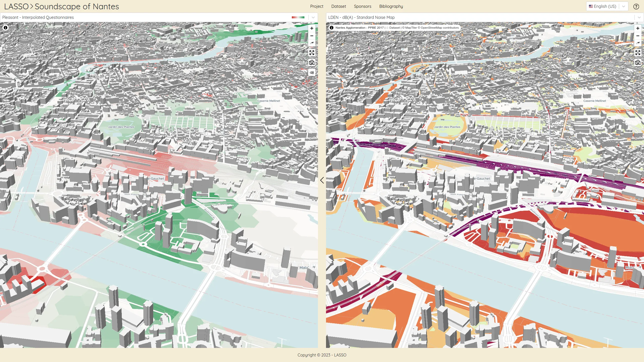Expand the LDEN layer dropdown arrow
Image resolution: width=644 pixels, height=362 pixels.
pos(639,17)
